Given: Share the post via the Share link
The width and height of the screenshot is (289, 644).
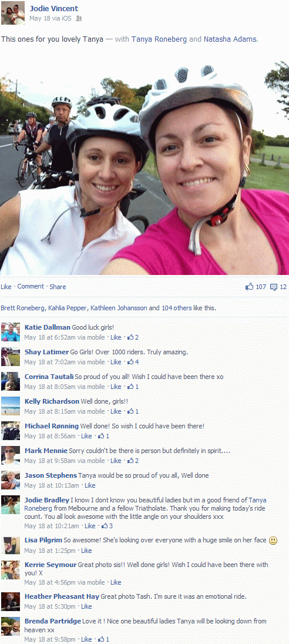Looking at the screenshot, I should point(58,287).
